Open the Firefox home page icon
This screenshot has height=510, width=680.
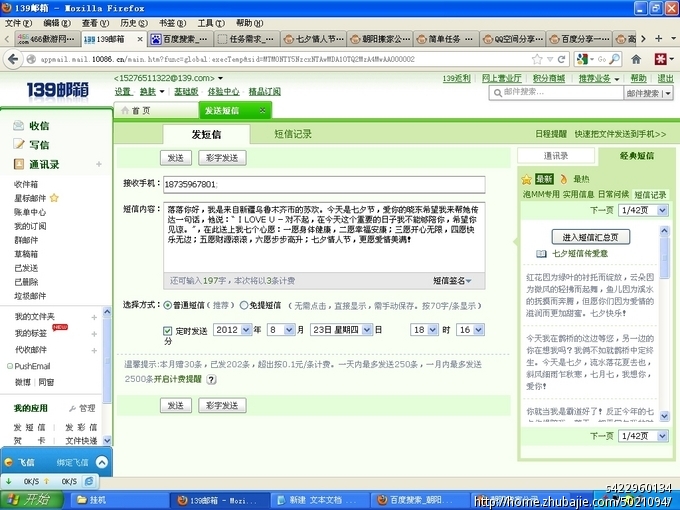click(636, 59)
